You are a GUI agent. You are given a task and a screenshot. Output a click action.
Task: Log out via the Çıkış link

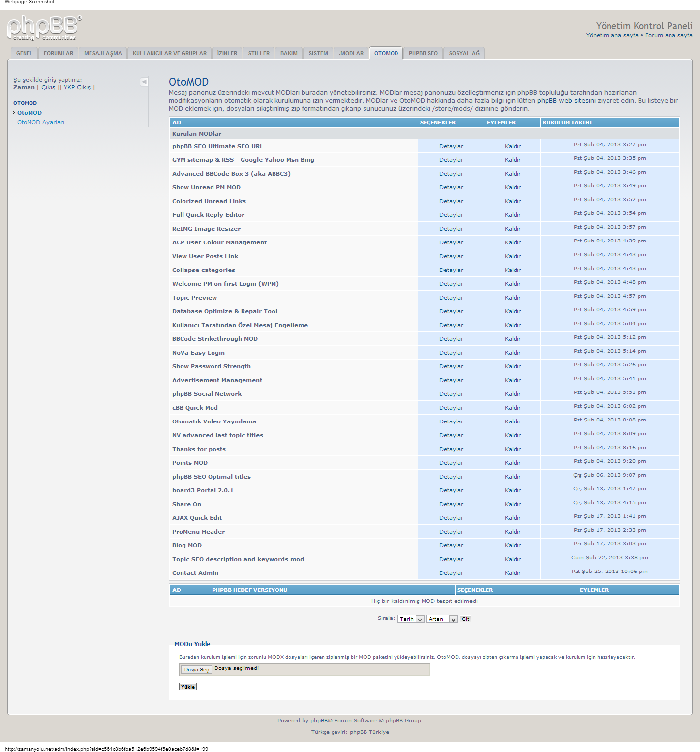tap(48, 87)
